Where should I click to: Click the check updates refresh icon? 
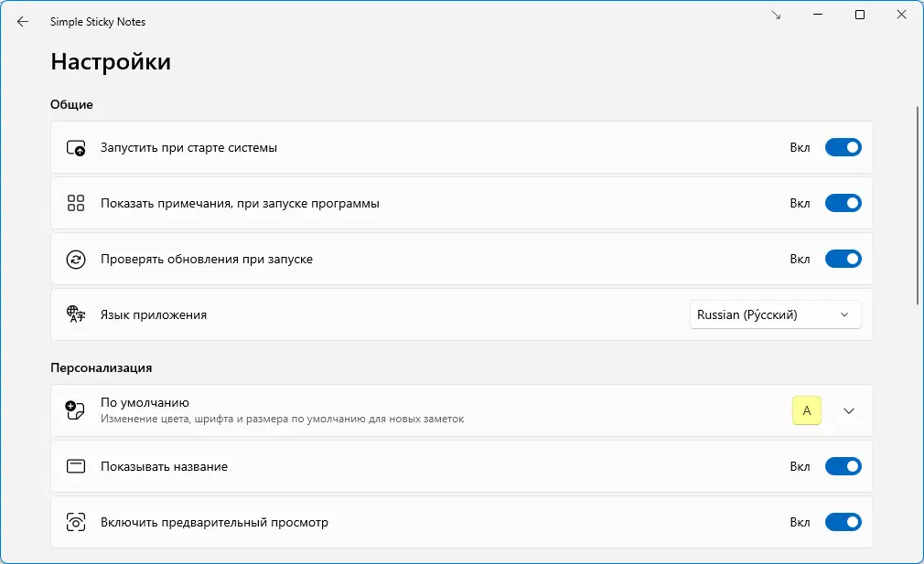pos(76,260)
